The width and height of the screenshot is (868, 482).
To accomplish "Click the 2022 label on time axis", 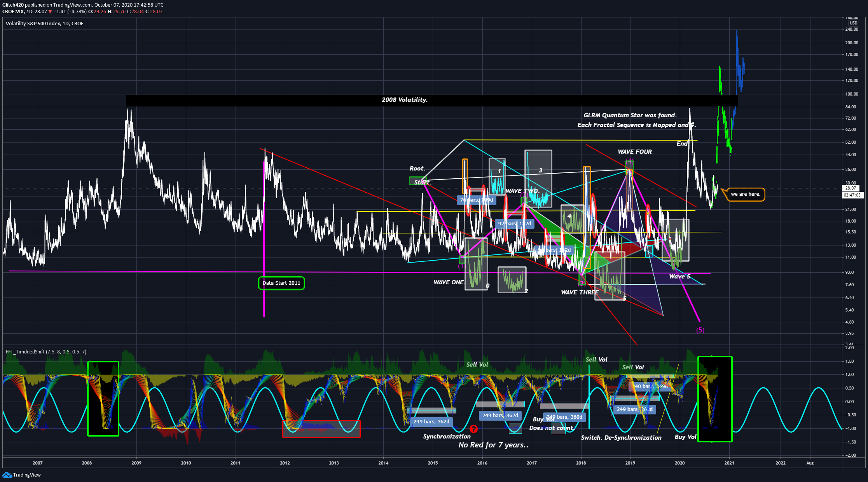I will click(x=780, y=463).
